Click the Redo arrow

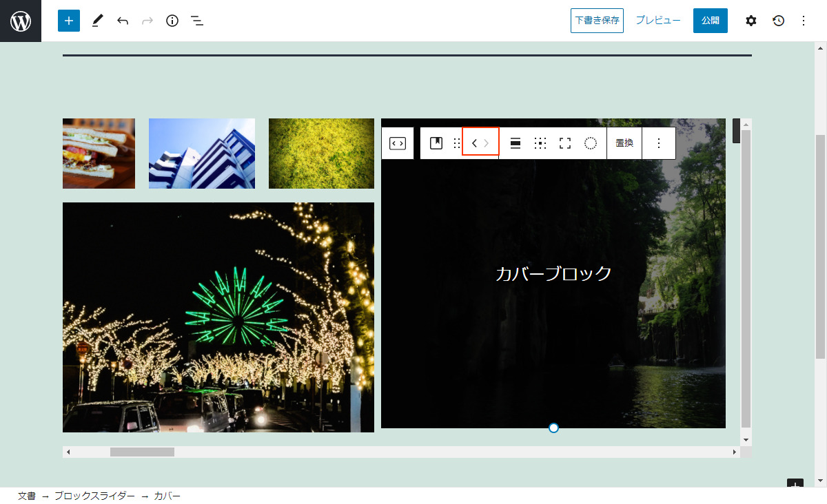pyautogui.click(x=147, y=21)
